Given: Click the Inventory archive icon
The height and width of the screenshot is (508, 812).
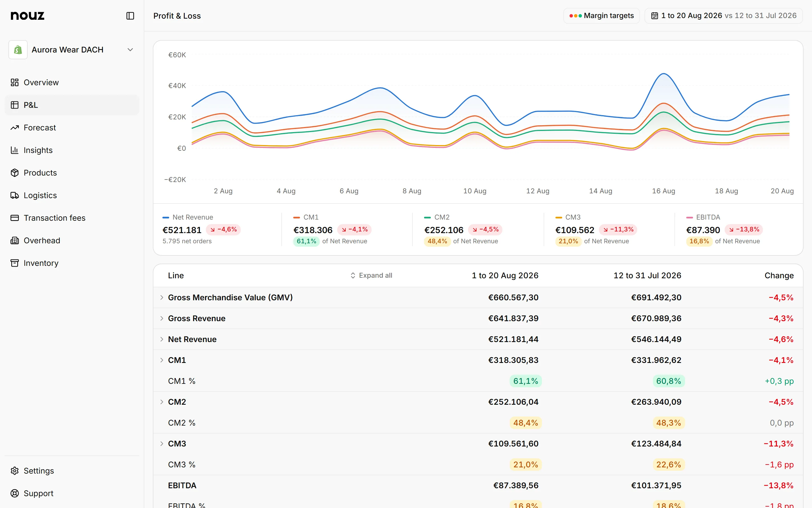Looking at the screenshot, I should point(14,263).
